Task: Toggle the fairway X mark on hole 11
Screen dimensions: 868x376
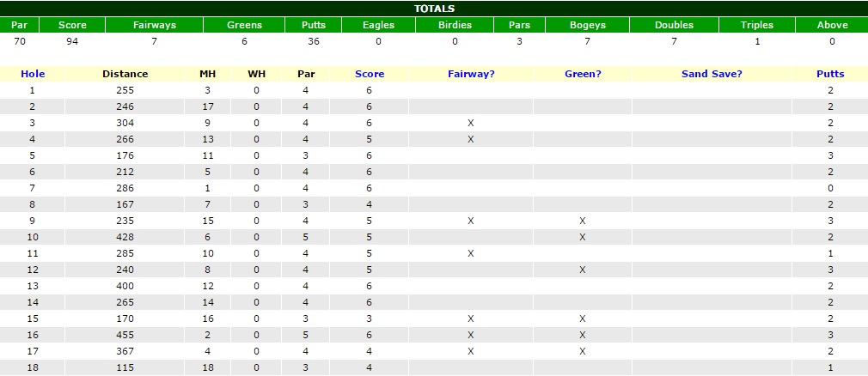Action: coord(471,253)
